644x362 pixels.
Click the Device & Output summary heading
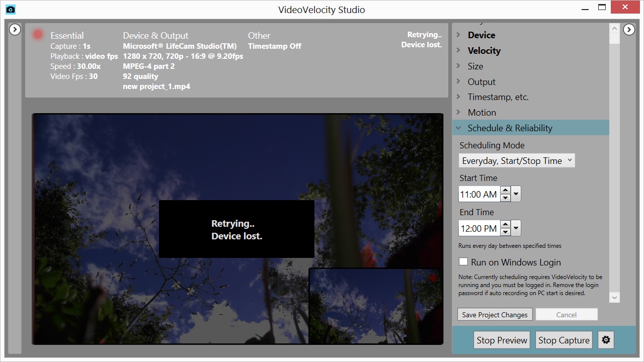point(155,36)
